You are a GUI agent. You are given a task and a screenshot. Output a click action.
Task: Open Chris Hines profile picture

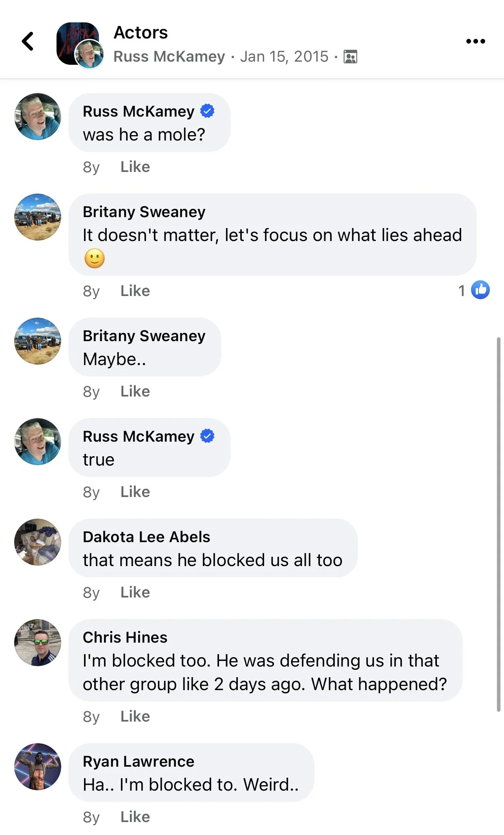point(38,643)
